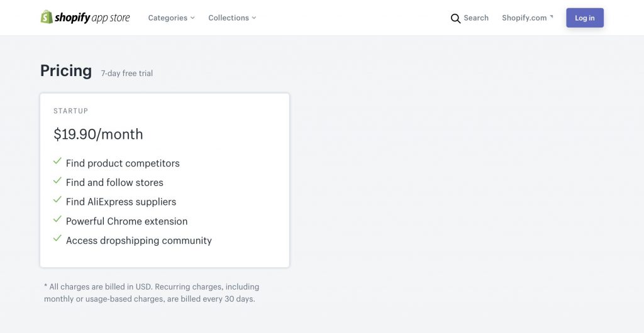Expand the Collections dropdown chevron
Image resolution: width=644 pixels, height=333 pixels.
pyautogui.click(x=254, y=18)
